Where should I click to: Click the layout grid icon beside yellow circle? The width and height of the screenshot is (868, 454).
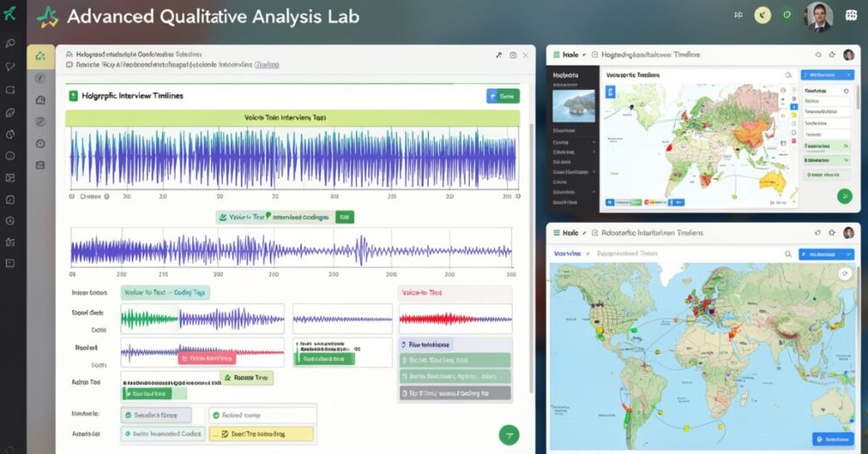point(738,15)
